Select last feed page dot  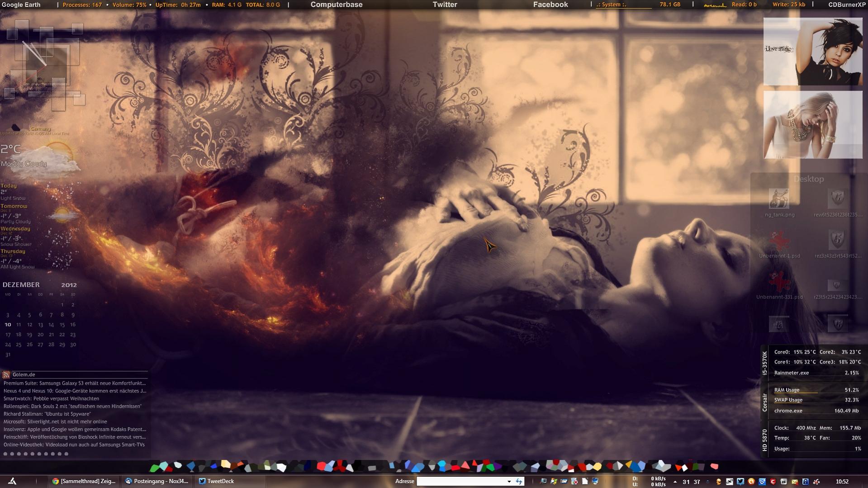coord(66,454)
